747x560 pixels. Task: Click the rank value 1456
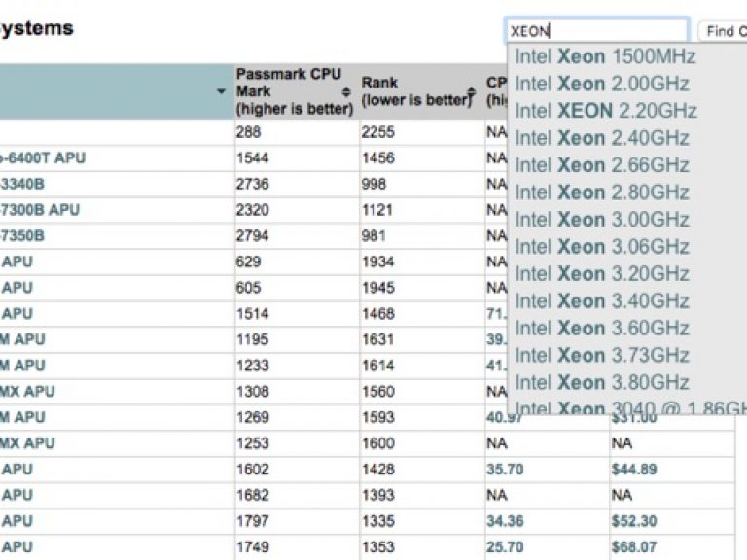tap(377, 158)
